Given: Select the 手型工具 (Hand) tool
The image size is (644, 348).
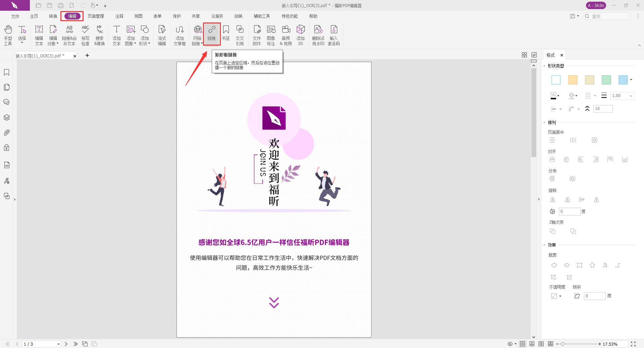Looking at the screenshot, I should point(8,35).
